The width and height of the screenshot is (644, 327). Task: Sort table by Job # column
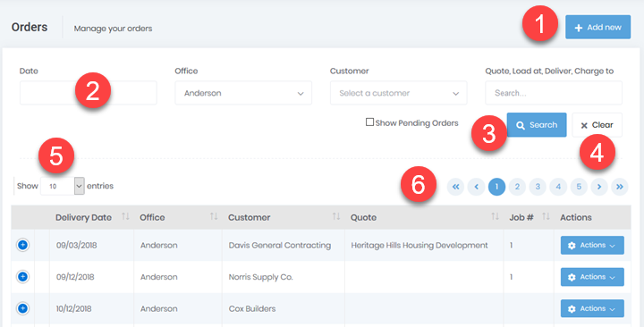pos(529,217)
